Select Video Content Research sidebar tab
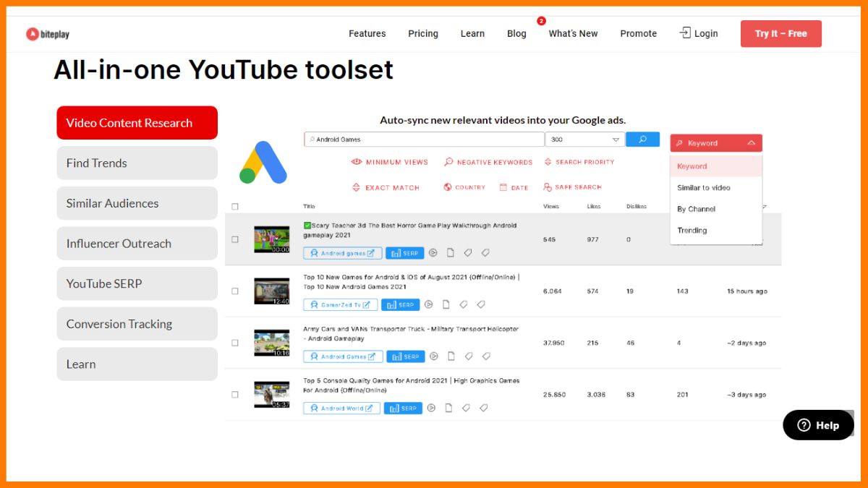Viewport: 868px width, 488px height. click(x=137, y=123)
